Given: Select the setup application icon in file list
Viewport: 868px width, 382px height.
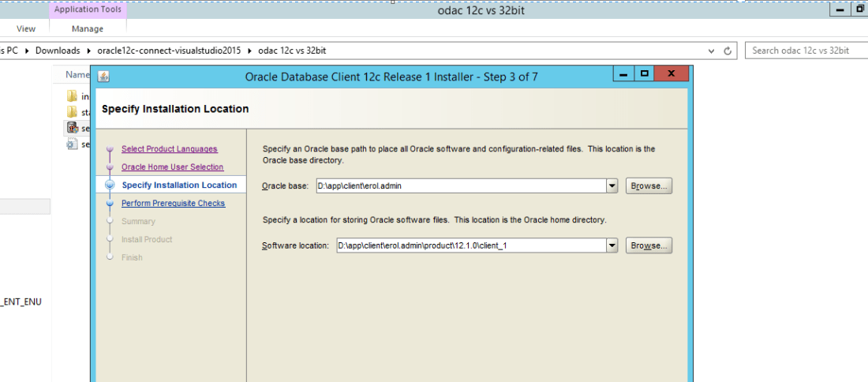Looking at the screenshot, I should (73, 128).
